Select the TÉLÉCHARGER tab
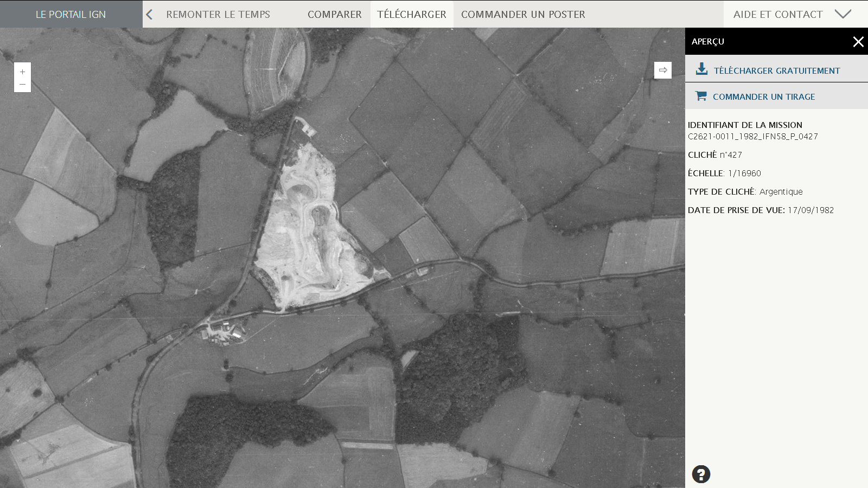The image size is (868, 488). pyautogui.click(x=412, y=15)
